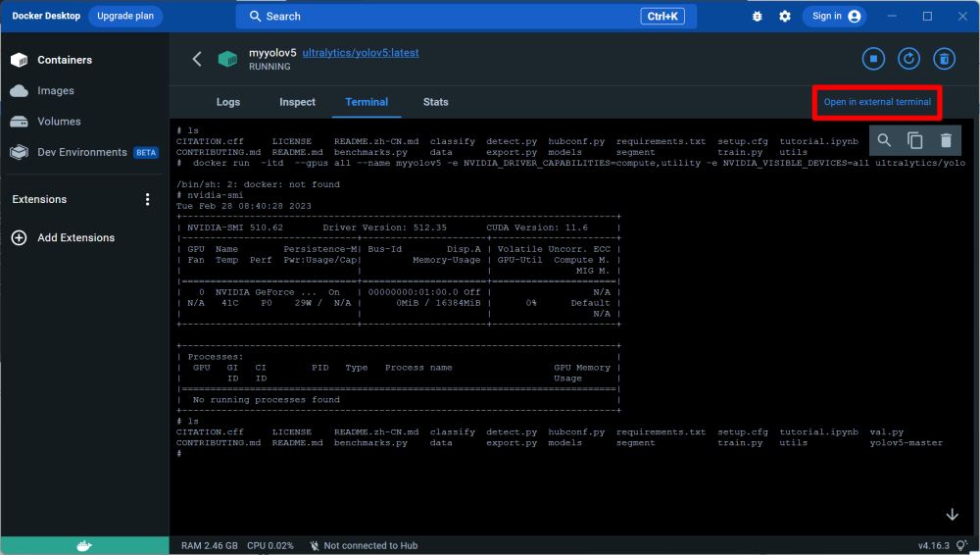Screen dimensions: 980x555
Task: Click Add Extensions
Action: coord(75,237)
